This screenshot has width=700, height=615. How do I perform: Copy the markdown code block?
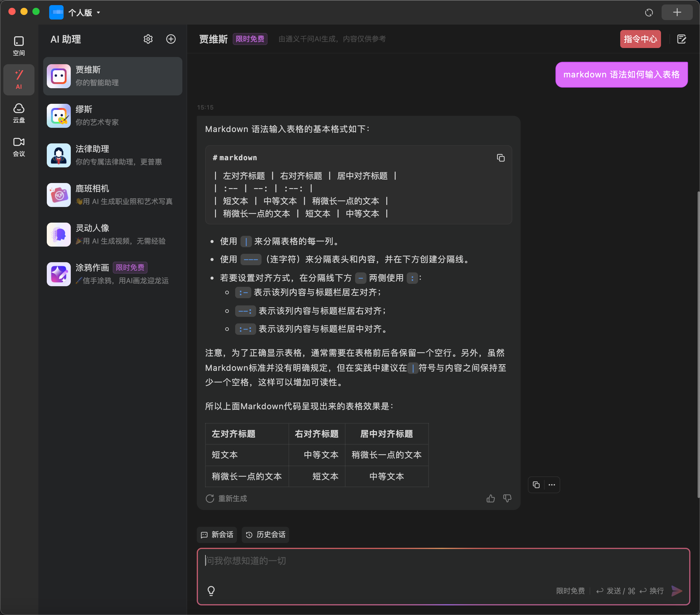pyautogui.click(x=501, y=157)
